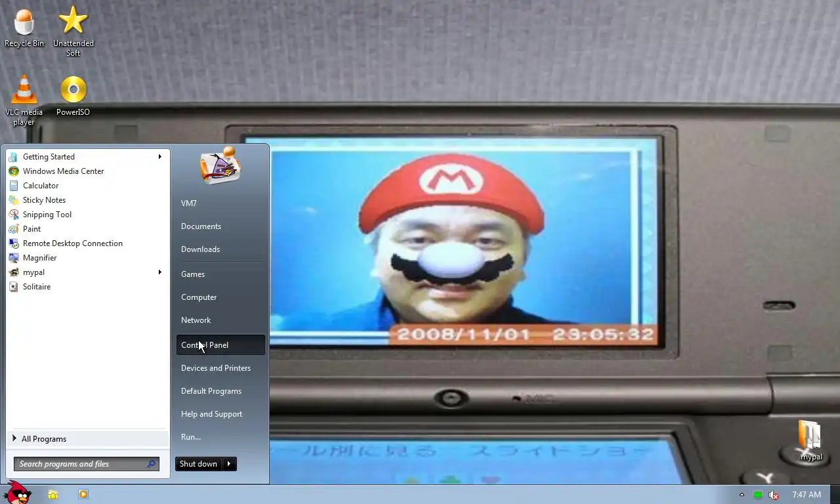Viewport: 840px width, 504px height.
Task: Open Control Panel
Action: [x=220, y=345]
